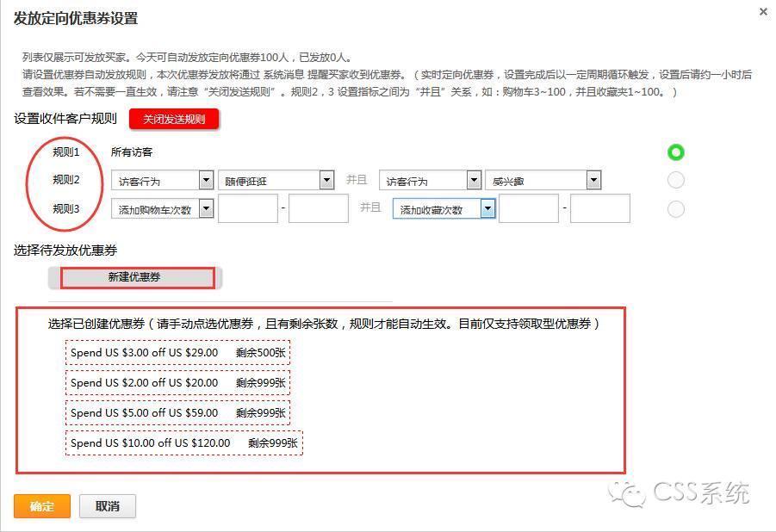Select the US $2.00 off US $20.00 coupon
This screenshot has width=776, height=532.
(177, 382)
